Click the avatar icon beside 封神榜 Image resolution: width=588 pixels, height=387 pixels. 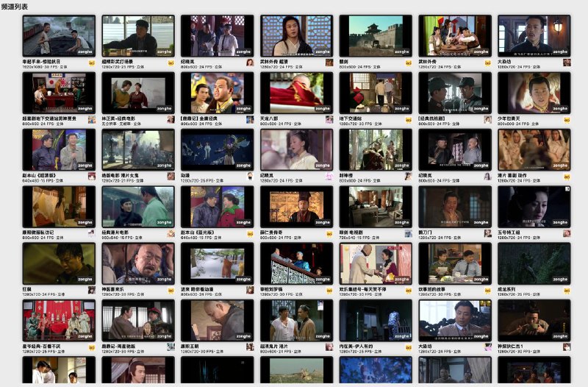point(408,177)
